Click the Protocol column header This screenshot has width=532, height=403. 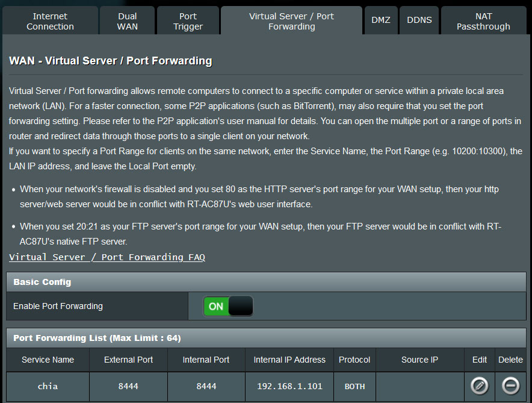[354, 360]
